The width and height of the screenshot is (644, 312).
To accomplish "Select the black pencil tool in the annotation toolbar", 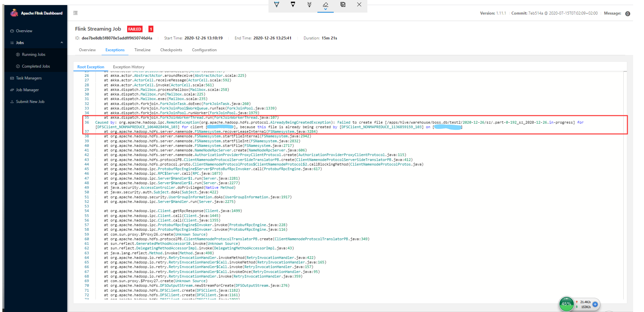I will click(293, 5).
